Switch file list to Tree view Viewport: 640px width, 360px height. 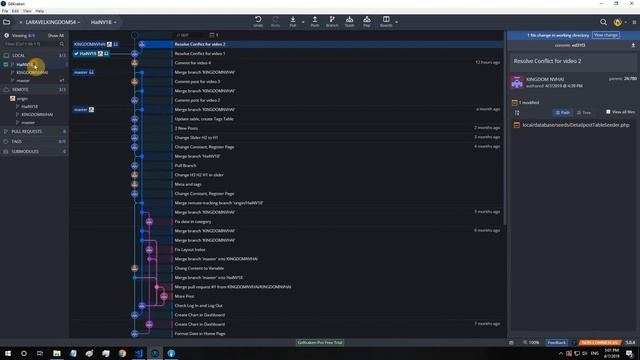(584, 112)
